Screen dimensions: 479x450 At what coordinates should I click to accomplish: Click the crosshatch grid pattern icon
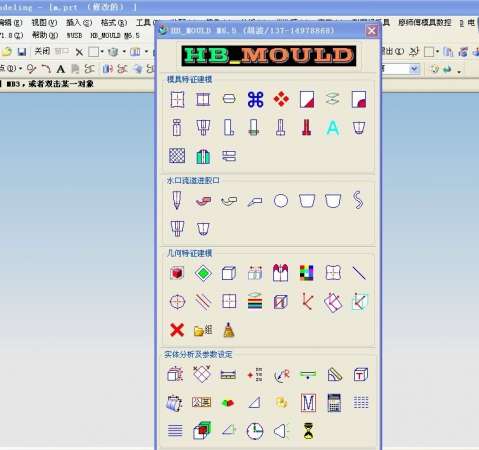[x=177, y=156]
